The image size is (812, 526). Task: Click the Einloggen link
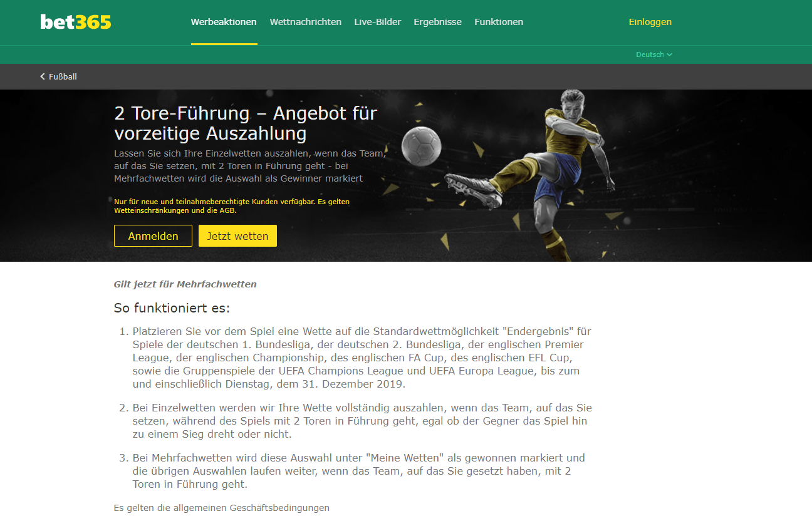(x=650, y=22)
